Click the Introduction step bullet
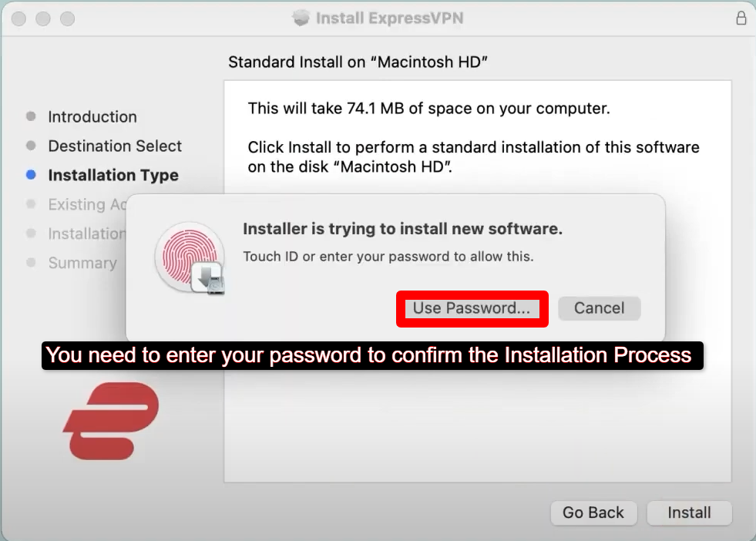This screenshot has width=756, height=541. [32, 116]
